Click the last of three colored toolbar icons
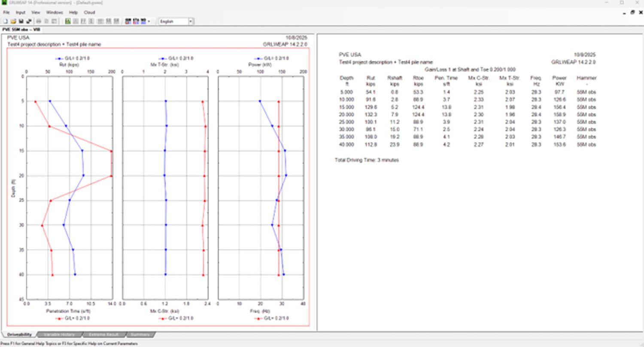Viewport: 644px width, 347px height. point(143,21)
